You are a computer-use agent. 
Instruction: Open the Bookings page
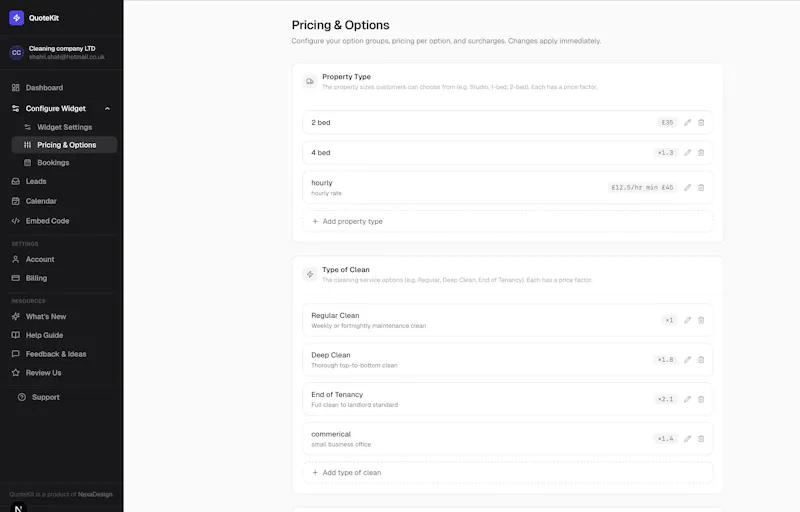coord(53,163)
